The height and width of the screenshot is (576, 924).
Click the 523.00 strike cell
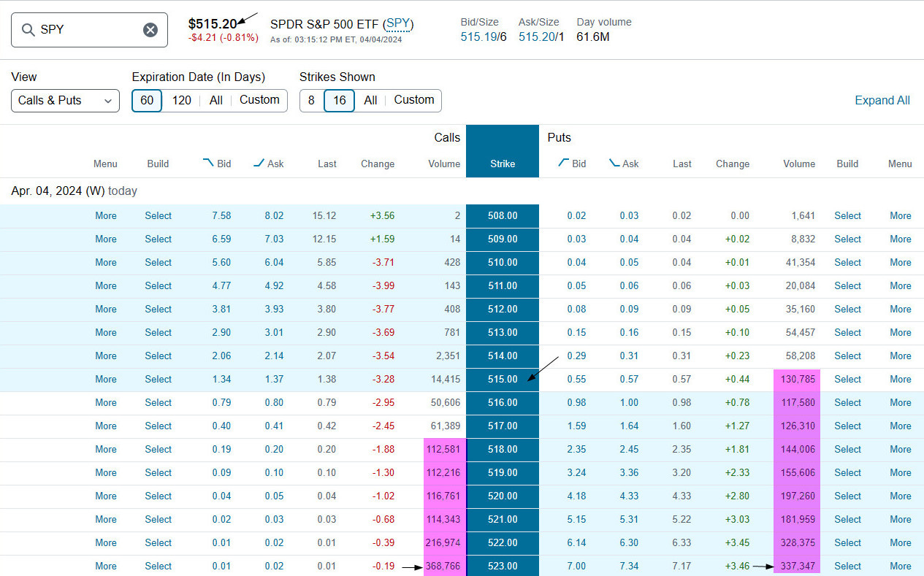[503, 566]
